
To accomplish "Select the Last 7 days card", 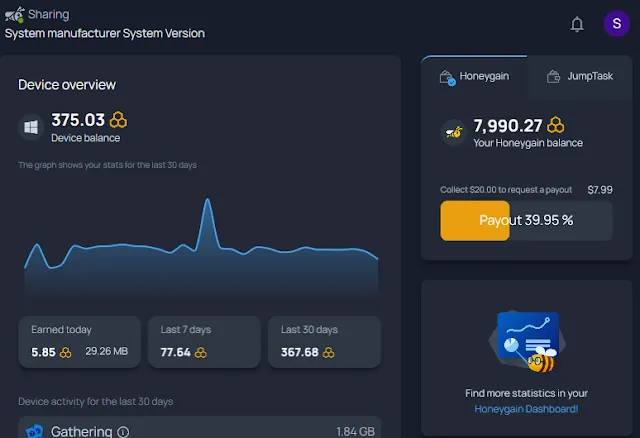I will [x=204, y=342].
